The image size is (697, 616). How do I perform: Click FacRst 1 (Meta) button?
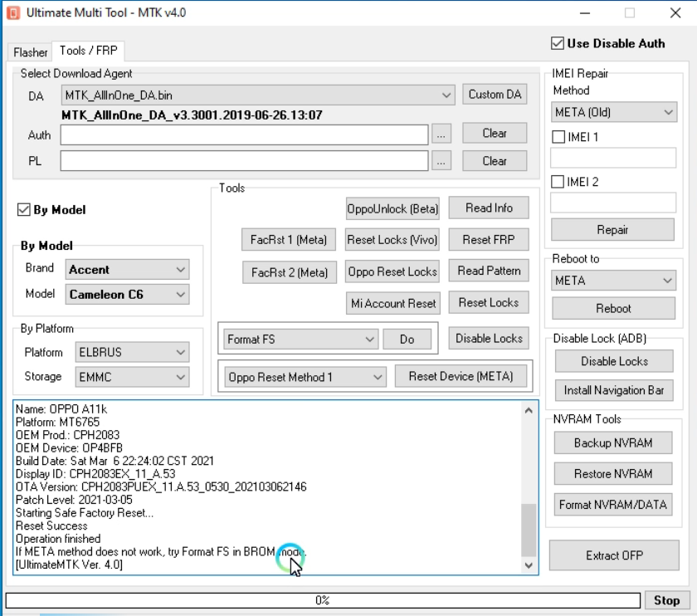click(289, 240)
